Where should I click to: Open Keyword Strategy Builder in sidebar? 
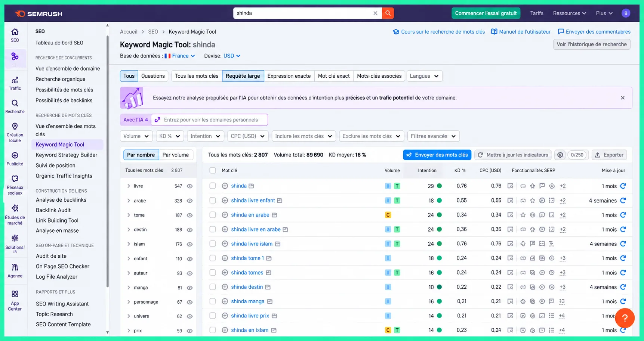(67, 155)
